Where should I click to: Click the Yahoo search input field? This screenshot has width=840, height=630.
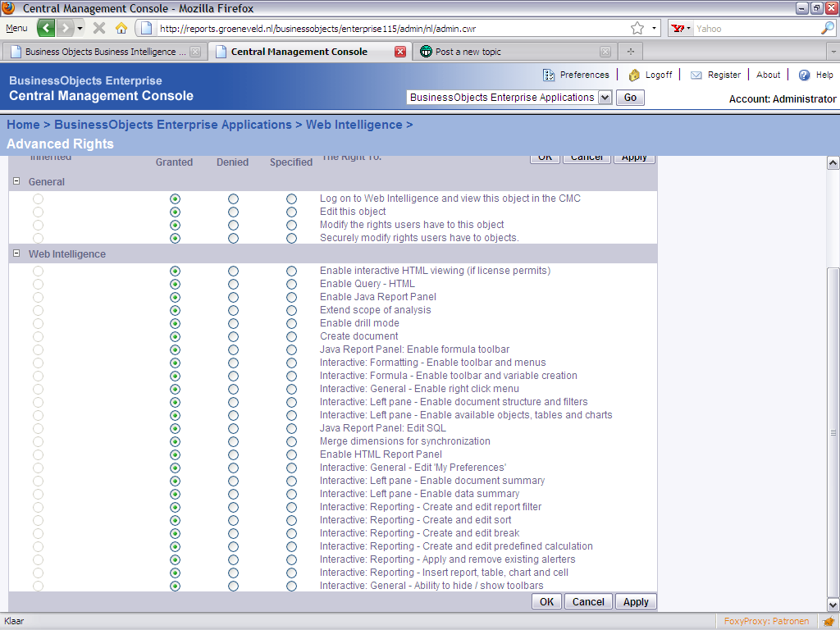(757, 29)
